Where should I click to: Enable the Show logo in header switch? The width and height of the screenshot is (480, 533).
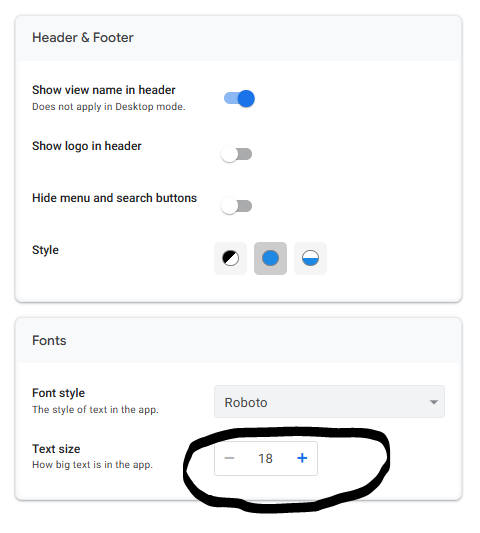(x=236, y=154)
